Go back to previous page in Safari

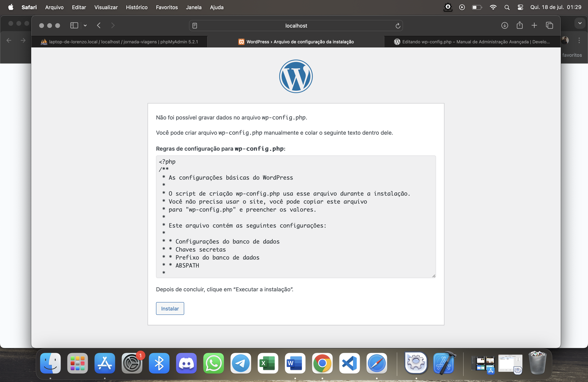(x=99, y=25)
